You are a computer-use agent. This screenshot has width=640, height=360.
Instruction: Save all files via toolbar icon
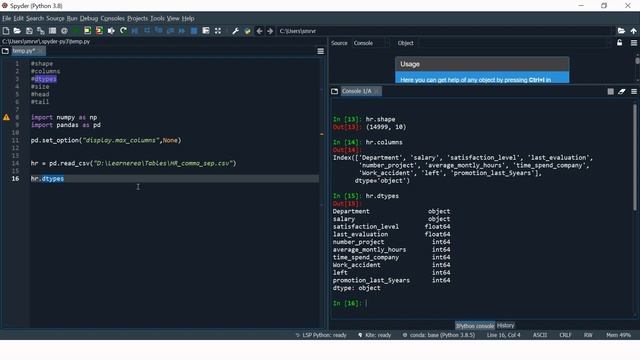(40, 31)
